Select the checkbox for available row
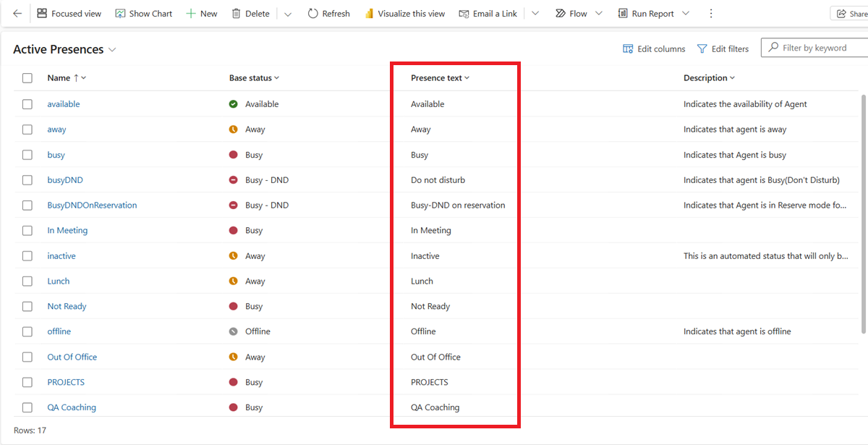868x445 pixels. tap(27, 104)
